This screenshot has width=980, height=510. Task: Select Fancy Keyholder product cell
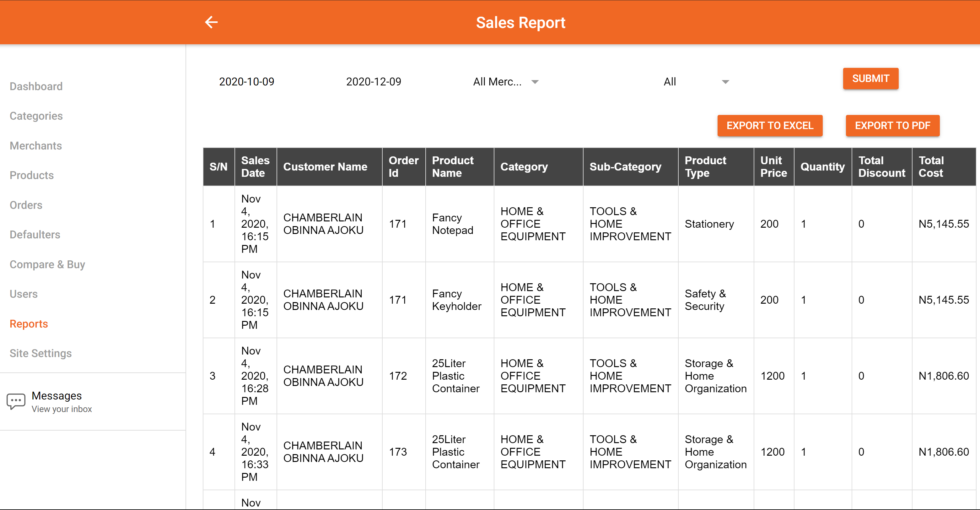[x=460, y=300]
